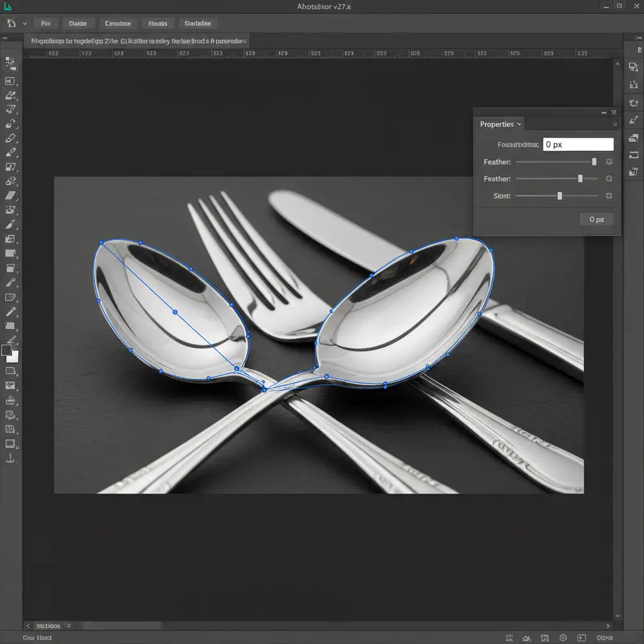Image resolution: width=644 pixels, height=644 pixels.
Task: Open the Slartadlee menu
Action: pos(198,23)
